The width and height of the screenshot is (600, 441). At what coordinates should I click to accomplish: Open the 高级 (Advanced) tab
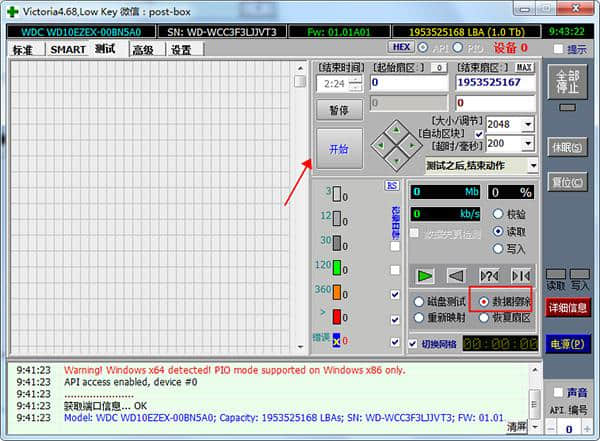tap(143, 50)
